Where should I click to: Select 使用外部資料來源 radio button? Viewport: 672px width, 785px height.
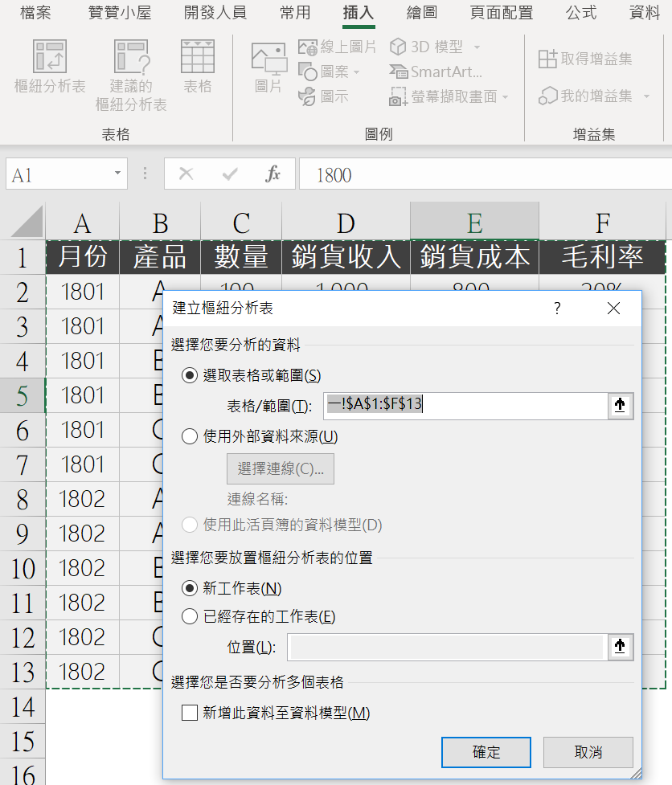pos(190,436)
